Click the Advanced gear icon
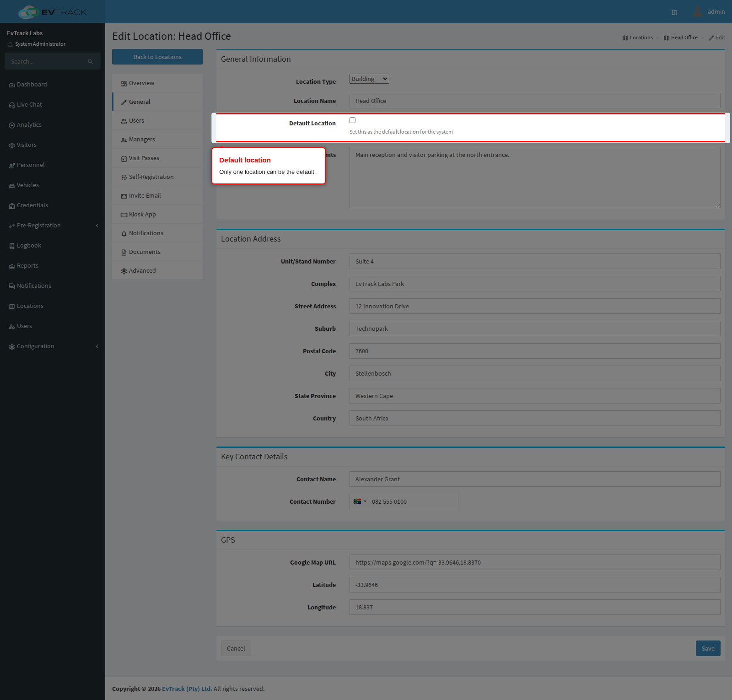Viewport: 732px width, 700px height. 124,271
